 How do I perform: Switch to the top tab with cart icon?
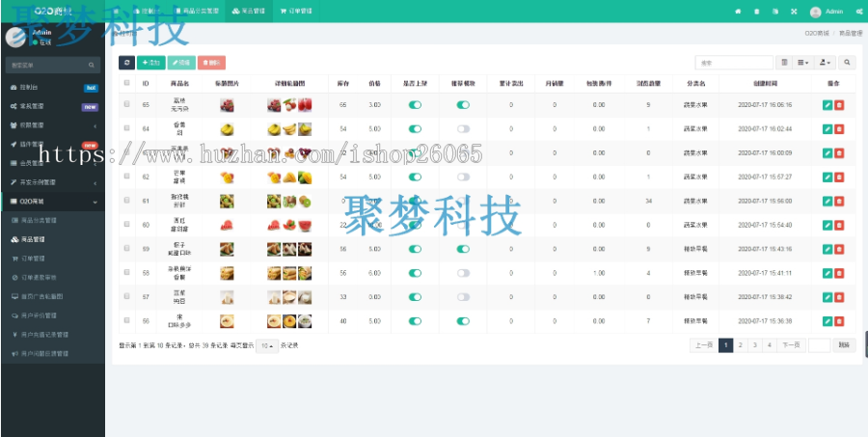point(296,11)
